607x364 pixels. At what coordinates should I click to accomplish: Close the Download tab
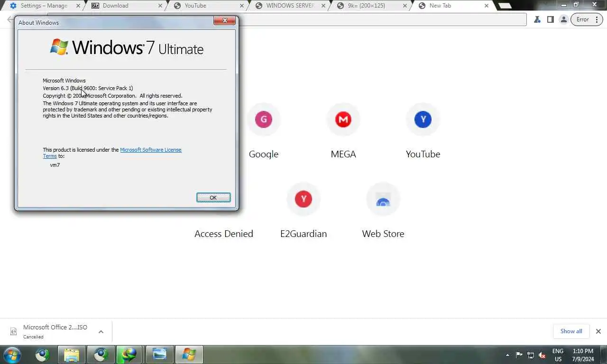coord(160,6)
